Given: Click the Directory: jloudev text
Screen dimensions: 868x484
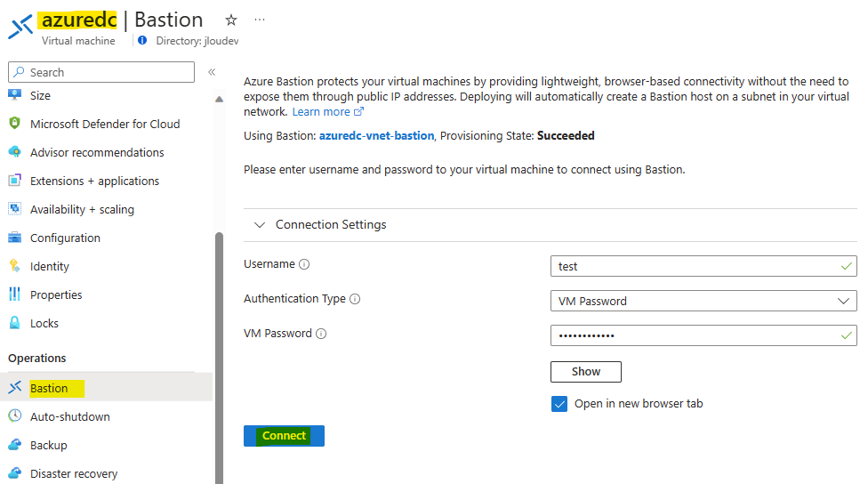Looking at the screenshot, I should point(197,41).
